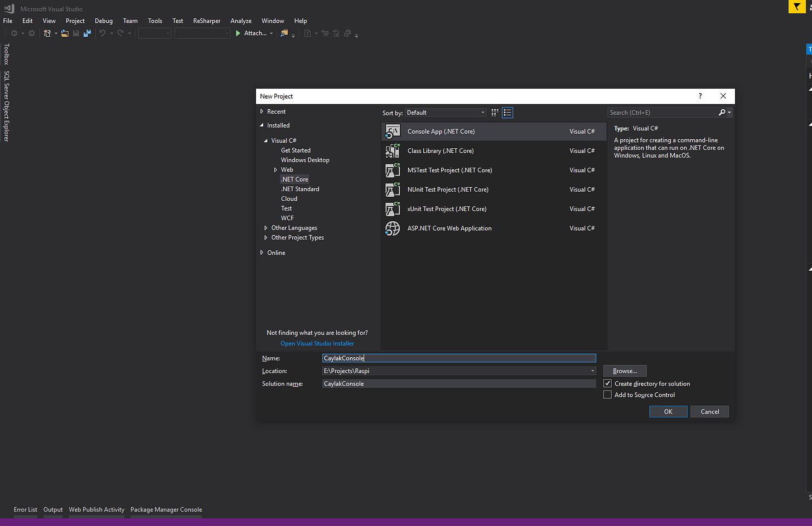This screenshot has height=526, width=812.
Task: Select Class Library (.NET Core) template
Action: [494, 151]
